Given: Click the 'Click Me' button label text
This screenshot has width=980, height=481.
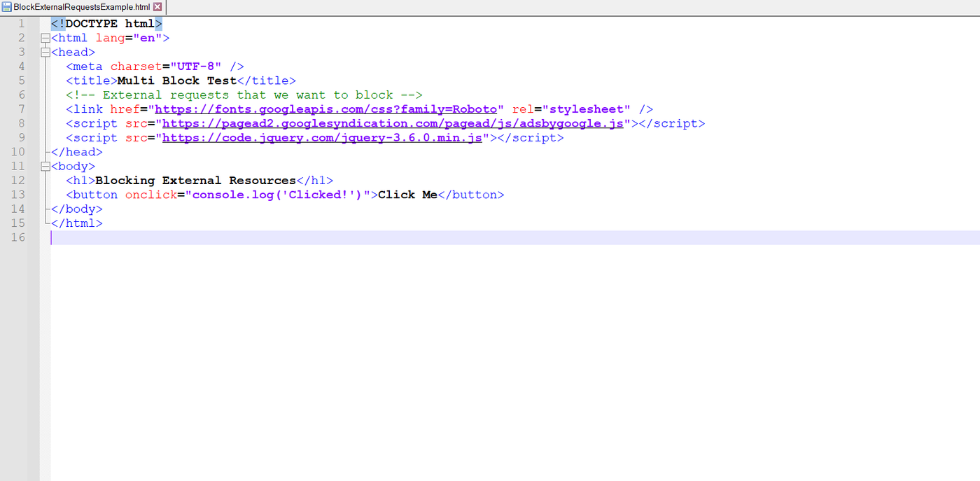Looking at the screenshot, I should 407,195.
